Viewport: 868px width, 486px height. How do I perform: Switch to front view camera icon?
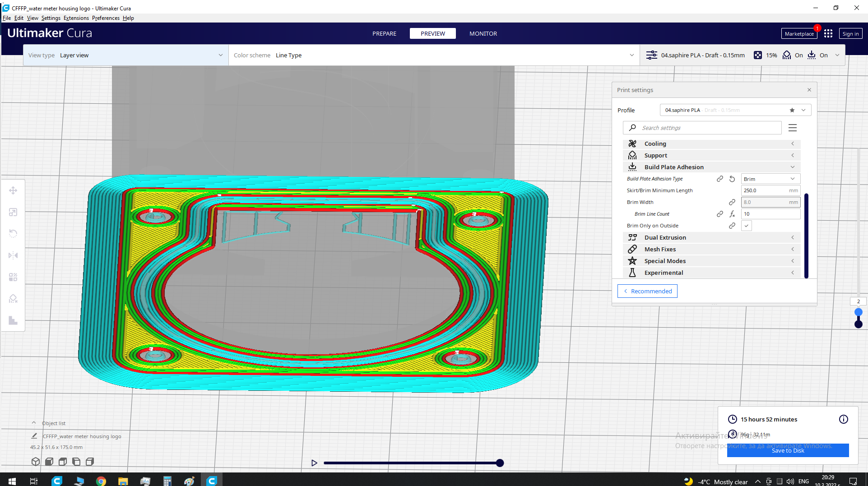pyautogui.click(x=49, y=462)
